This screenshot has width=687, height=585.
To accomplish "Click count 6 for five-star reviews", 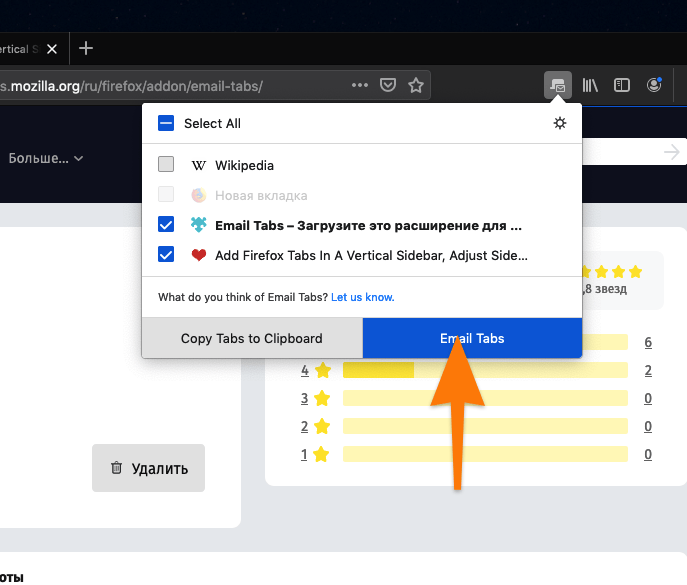I will click(648, 342).
